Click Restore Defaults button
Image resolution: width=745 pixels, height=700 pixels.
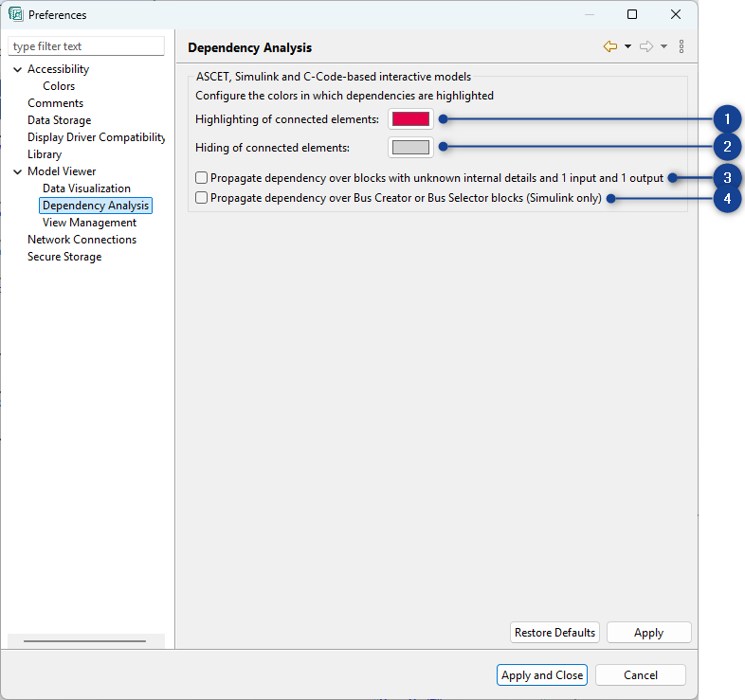click(x=554, y=633)
